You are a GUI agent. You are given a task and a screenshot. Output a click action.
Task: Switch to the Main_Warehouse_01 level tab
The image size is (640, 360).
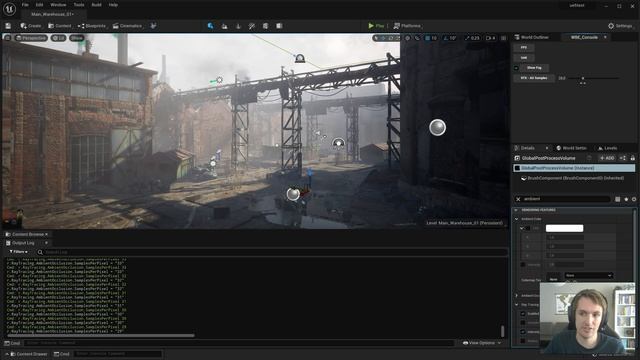52,14
